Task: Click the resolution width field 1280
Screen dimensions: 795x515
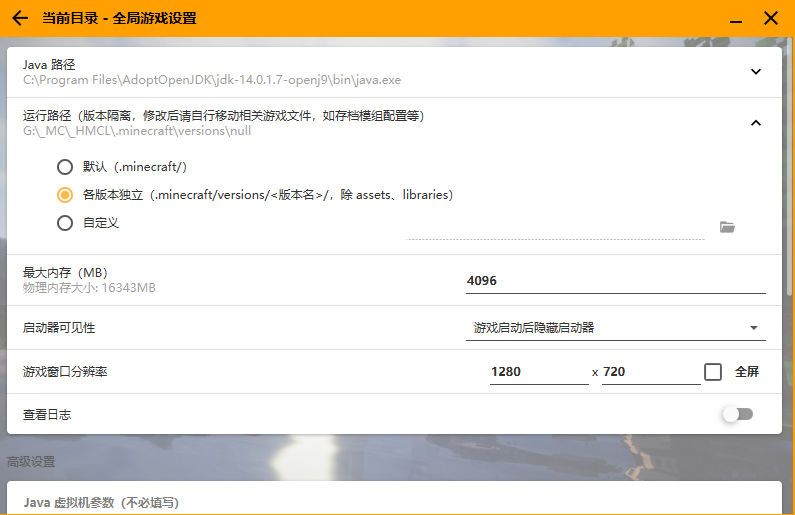Action: [x=538, y=372]
